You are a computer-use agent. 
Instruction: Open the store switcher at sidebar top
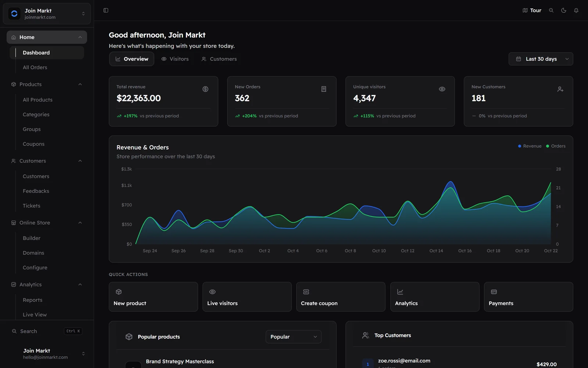coord(47,14)
